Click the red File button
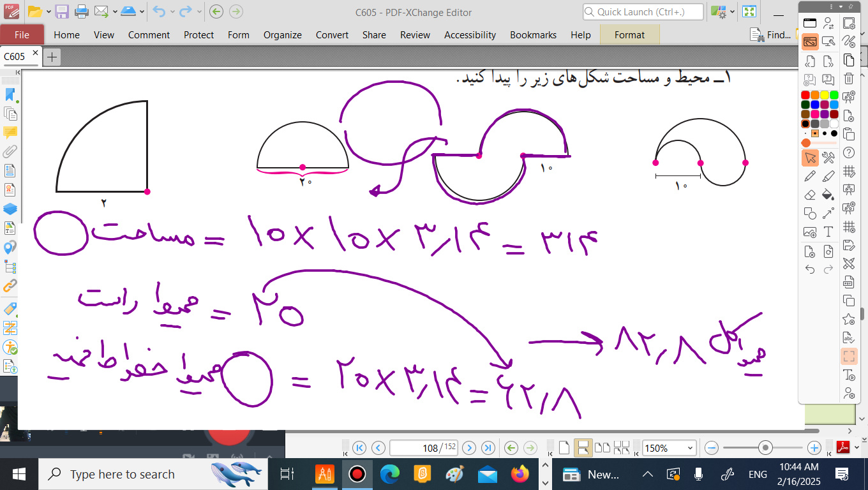This screenshot has height=490, width=868. (x=22, y=35)
